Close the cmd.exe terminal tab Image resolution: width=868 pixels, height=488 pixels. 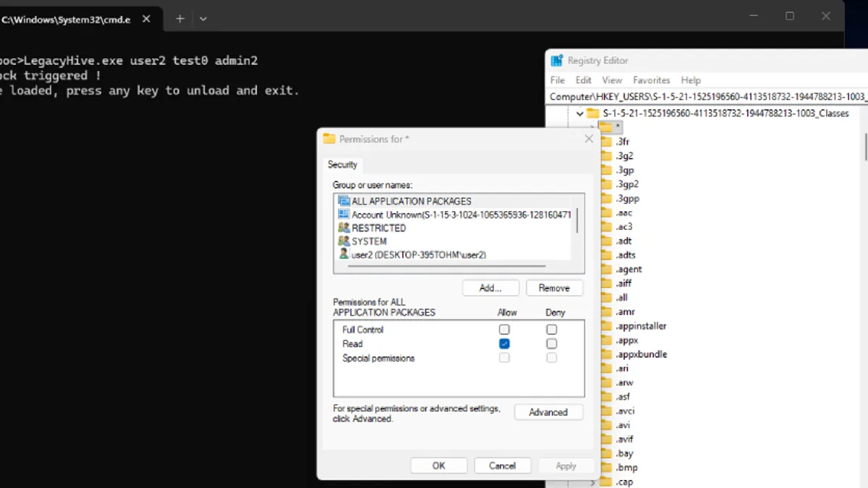coord(147,19)
